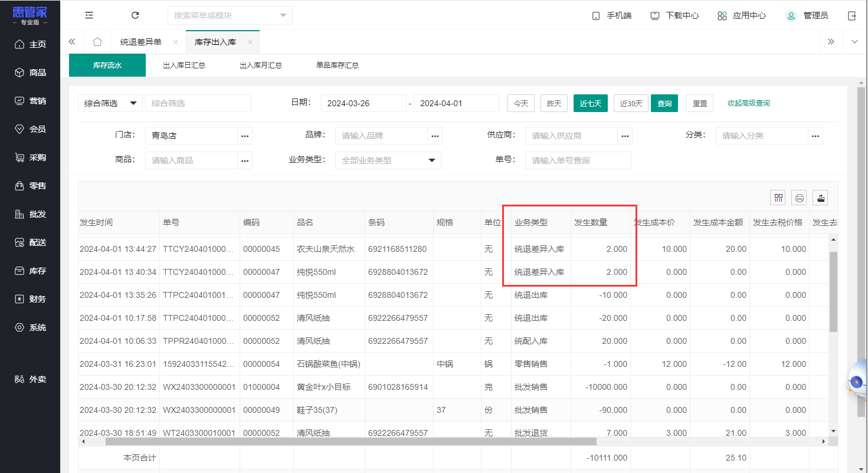Open 营销 module in sidebar
This screenshot has height=473, width=868.
click(30, 101)
